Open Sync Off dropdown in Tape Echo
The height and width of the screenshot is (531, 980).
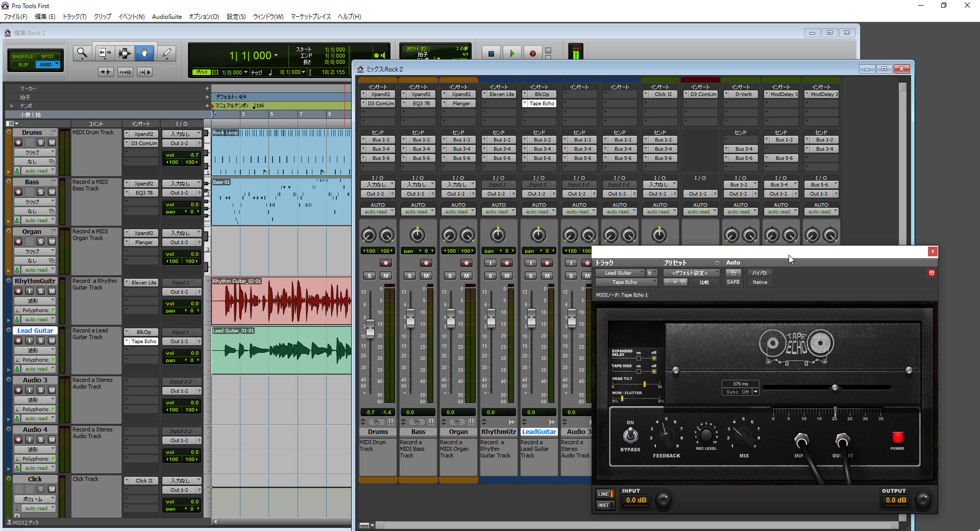(755, 392)
